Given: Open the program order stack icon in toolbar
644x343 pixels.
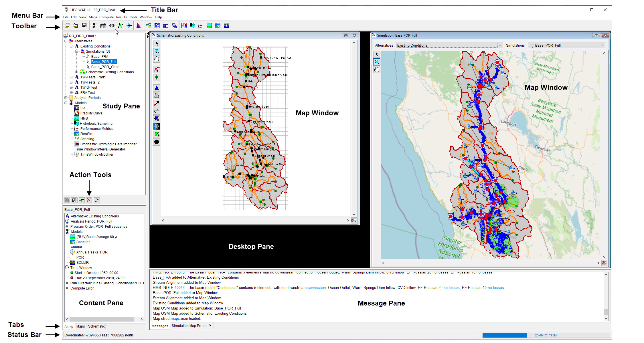Looking at the screenshot, I should [94, 26].
